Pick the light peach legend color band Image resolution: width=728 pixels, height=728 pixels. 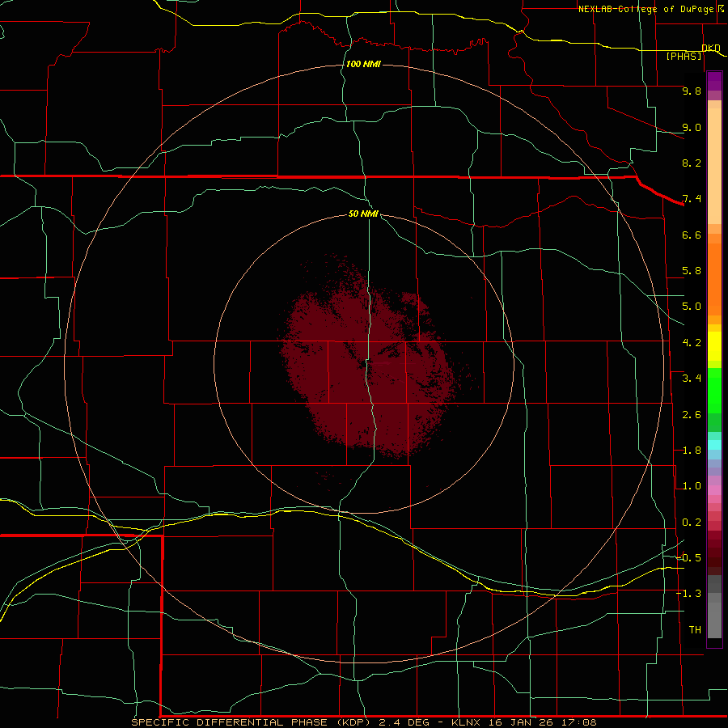(x=714, y=166)
